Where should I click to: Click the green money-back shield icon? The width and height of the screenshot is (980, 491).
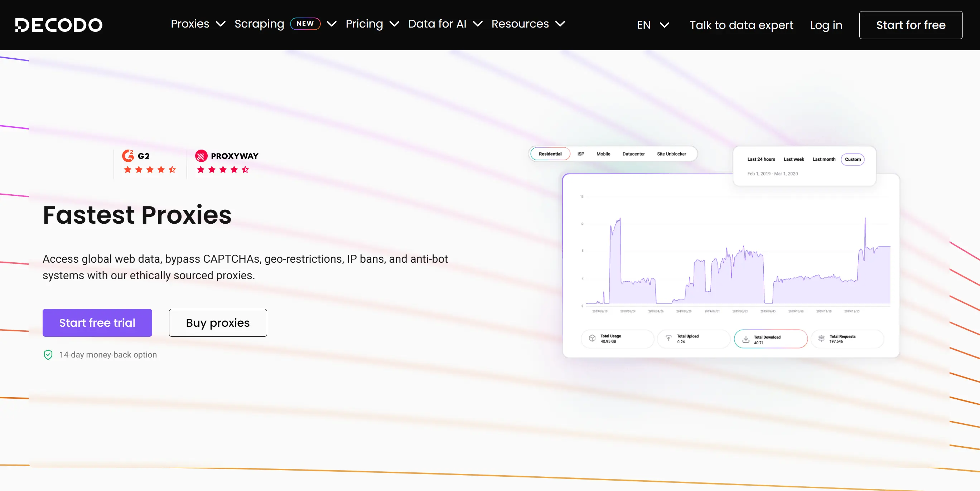(48, 354)
